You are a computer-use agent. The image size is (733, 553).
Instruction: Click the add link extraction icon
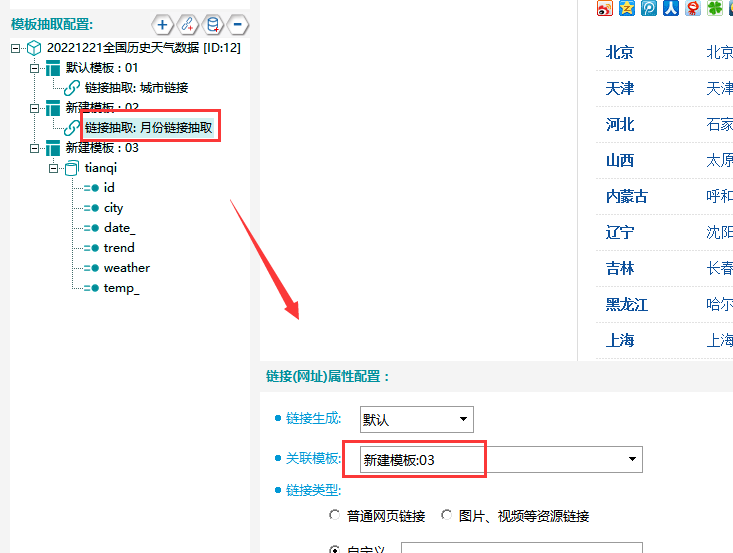[x=187, y=24]
